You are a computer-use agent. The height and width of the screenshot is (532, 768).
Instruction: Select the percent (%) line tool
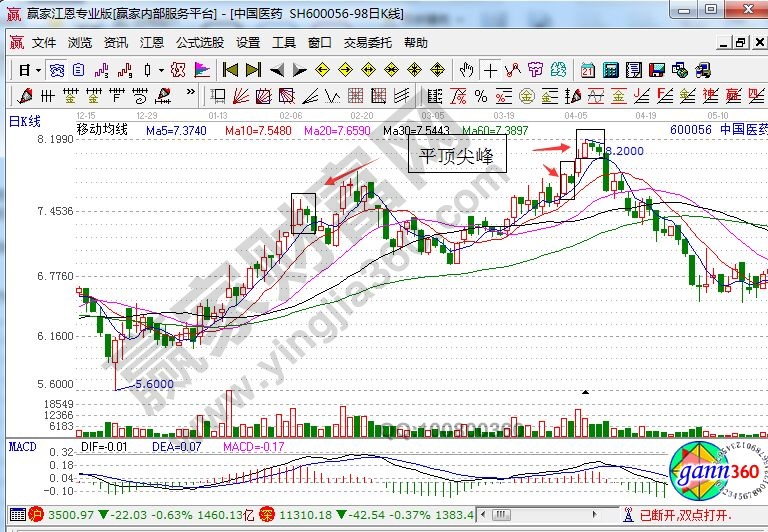click(480, 96)
